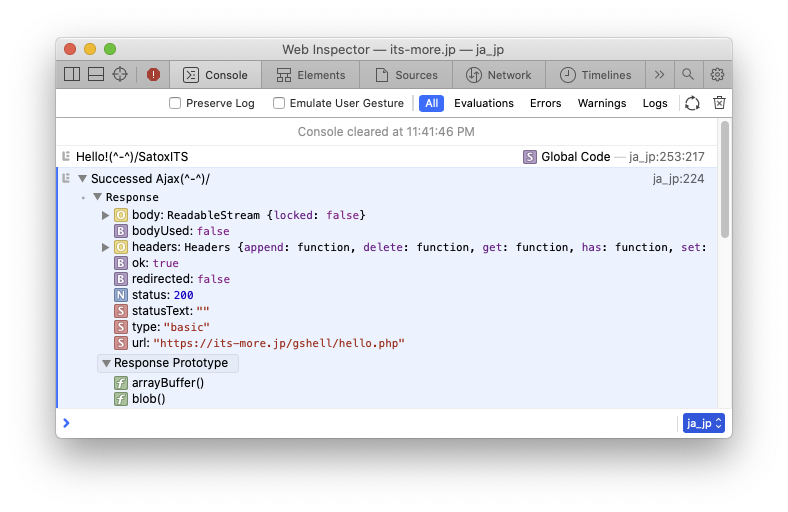Open the search magnifier icon
Screen dimensions: 788x512
tap(688, 74)
